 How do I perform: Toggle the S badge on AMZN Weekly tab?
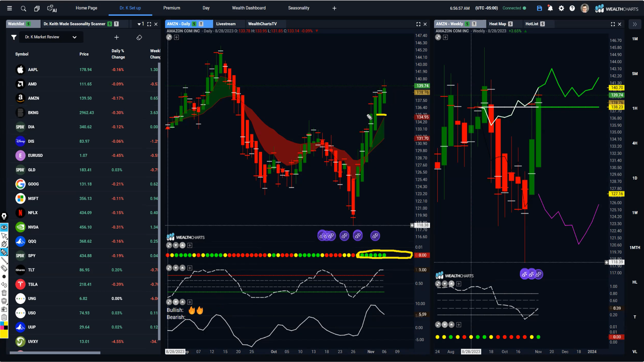coord(467,24)
